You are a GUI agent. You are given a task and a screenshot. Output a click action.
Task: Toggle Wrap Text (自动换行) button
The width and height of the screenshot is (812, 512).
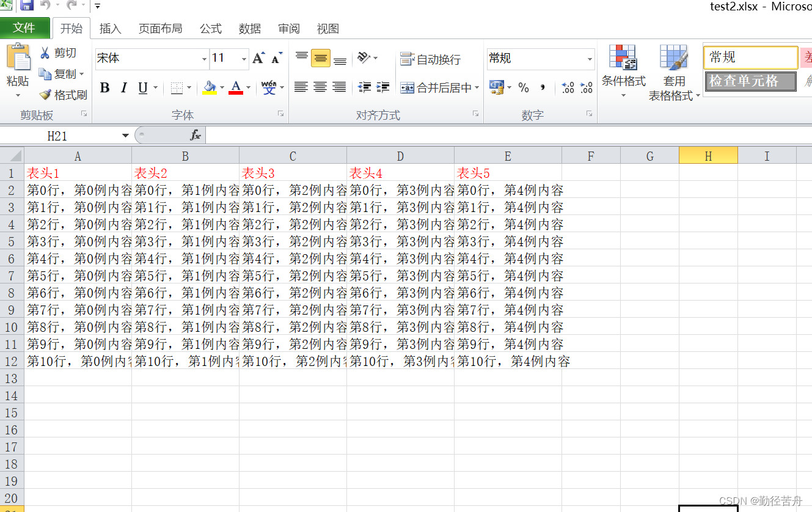pos(430,59)
